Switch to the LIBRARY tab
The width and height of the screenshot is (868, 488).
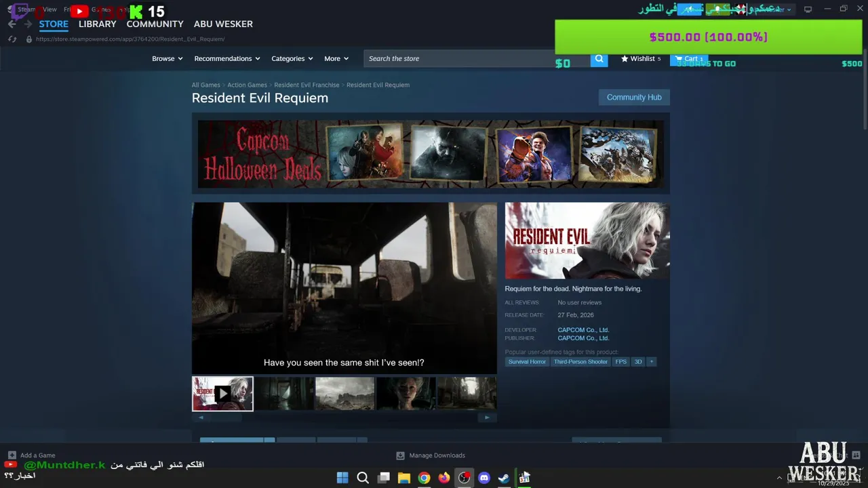98,24
